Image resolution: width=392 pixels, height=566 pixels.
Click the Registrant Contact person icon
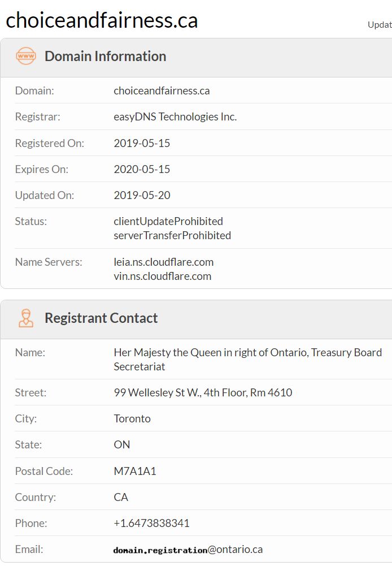(x=26, y=318)
